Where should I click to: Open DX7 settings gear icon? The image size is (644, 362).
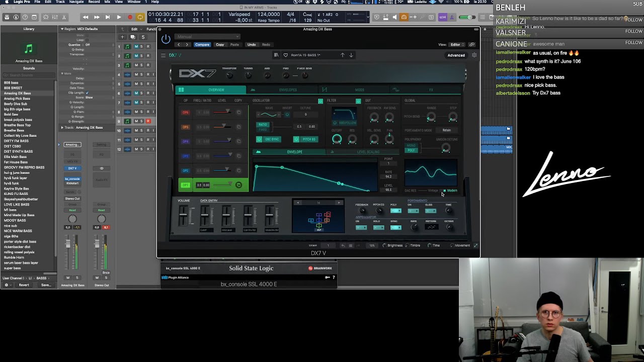click(x=474, y=55)
